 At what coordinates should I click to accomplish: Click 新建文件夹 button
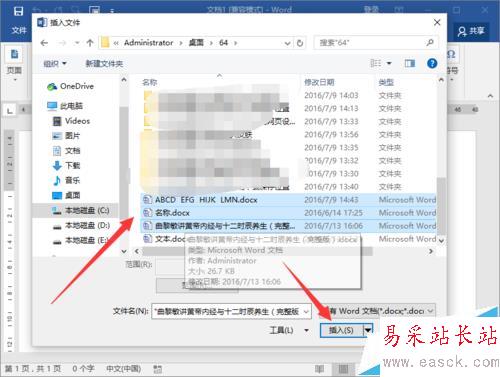pyautogui.click(x=104, y=63)
